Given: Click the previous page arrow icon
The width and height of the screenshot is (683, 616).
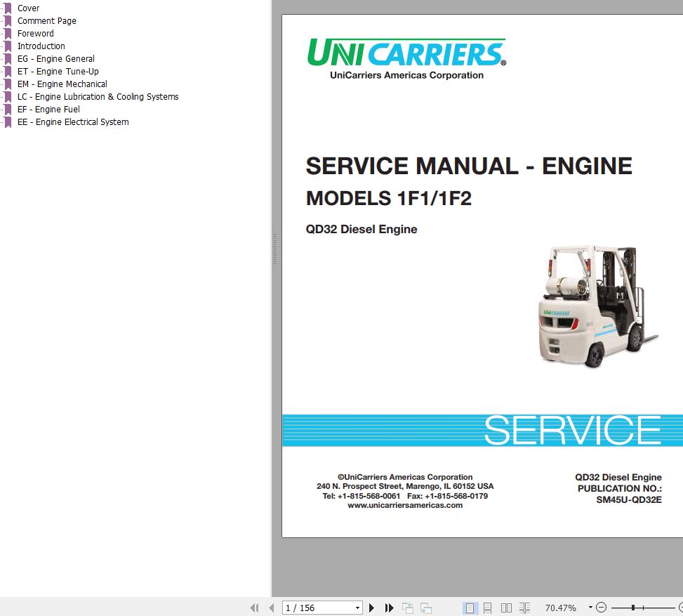Looking at the screenshot, I should (x=270, y=607).
